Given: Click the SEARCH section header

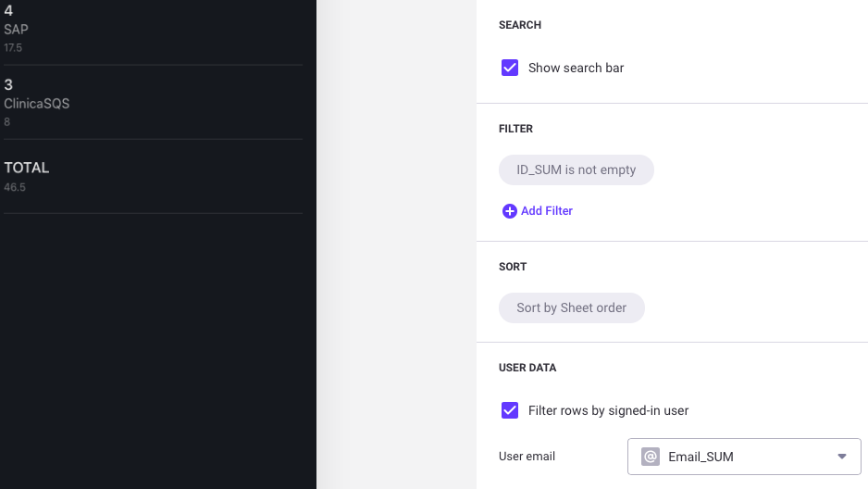Looking at the screenshot, I should tap(520, 25).
